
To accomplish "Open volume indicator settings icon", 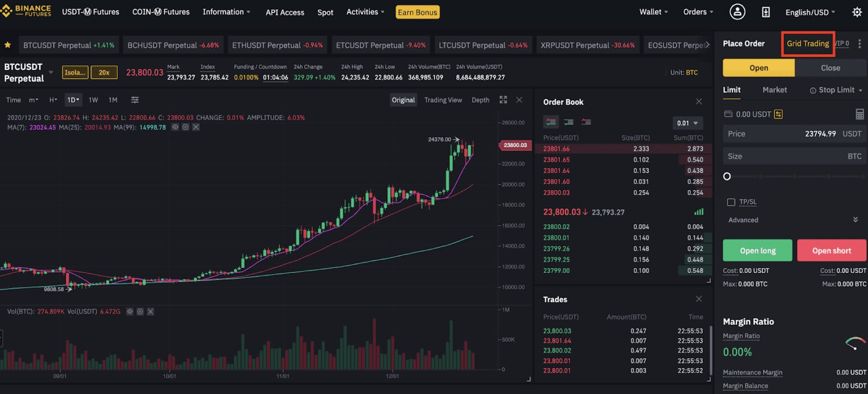I will point(140,312).
